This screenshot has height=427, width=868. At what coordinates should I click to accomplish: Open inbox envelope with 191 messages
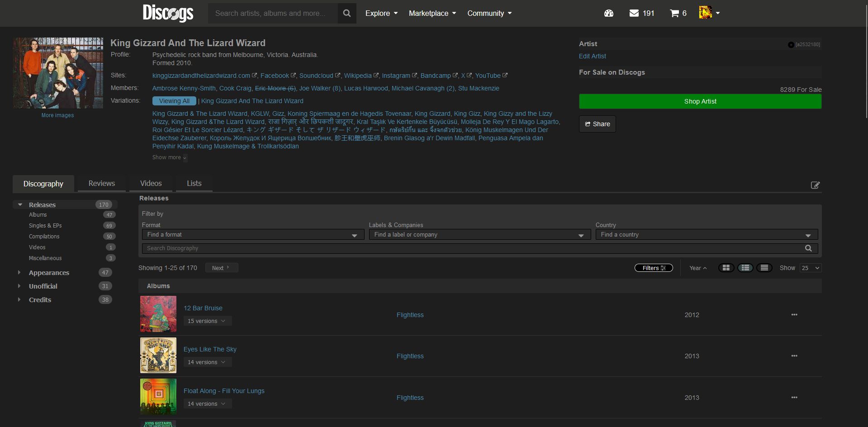642,13
